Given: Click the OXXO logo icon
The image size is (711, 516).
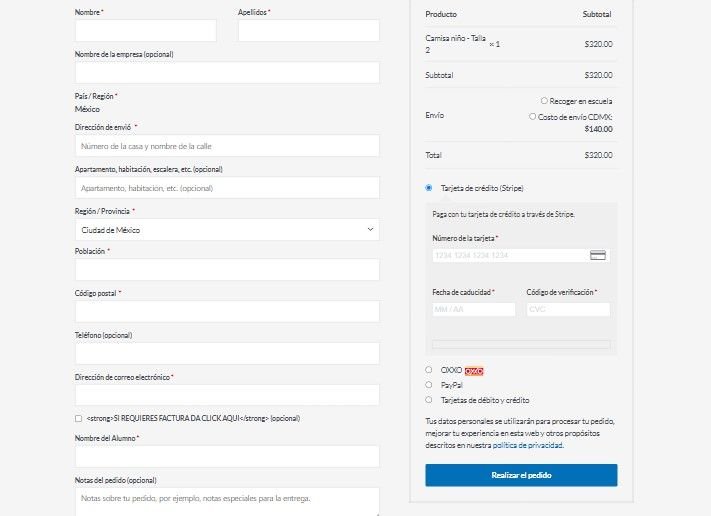Looking at the screenshot, I should [x=474, y=370].
